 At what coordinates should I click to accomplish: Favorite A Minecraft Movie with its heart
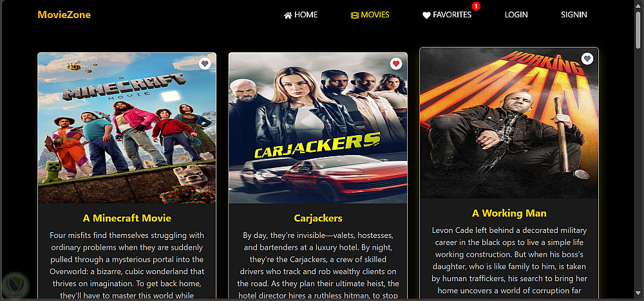tap(205, 64)
